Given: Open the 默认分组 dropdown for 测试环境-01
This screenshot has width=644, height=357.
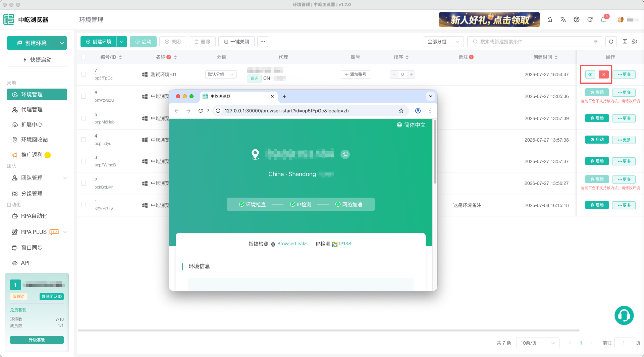Looking at the screenshot, I should coord(221,74).
